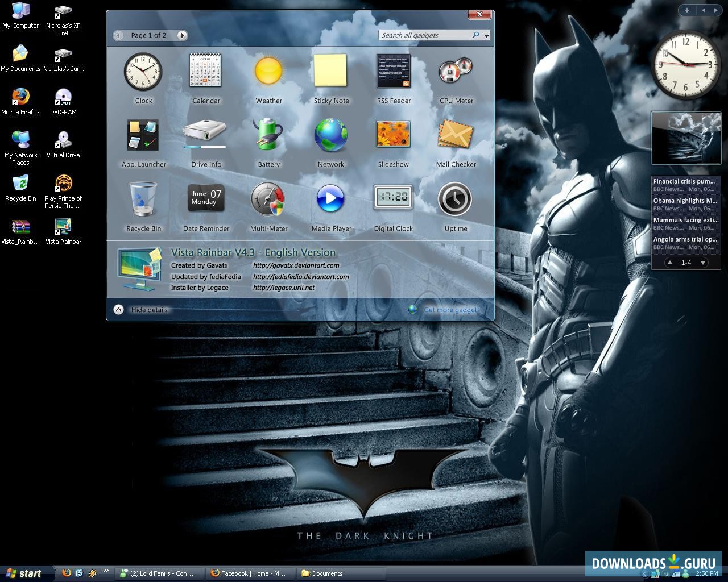This screenshot has height=582, width=728.
Task: Select the Media Player gadget
Action: click(330, 199)
